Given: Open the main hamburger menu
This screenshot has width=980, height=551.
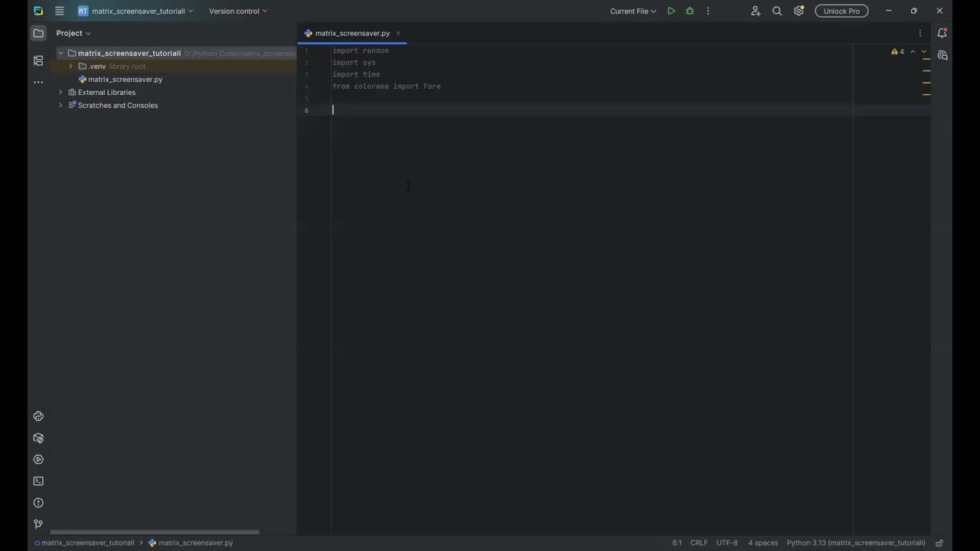Looking at the screenshot, I should pyautogui.click(x=59, y=11).
